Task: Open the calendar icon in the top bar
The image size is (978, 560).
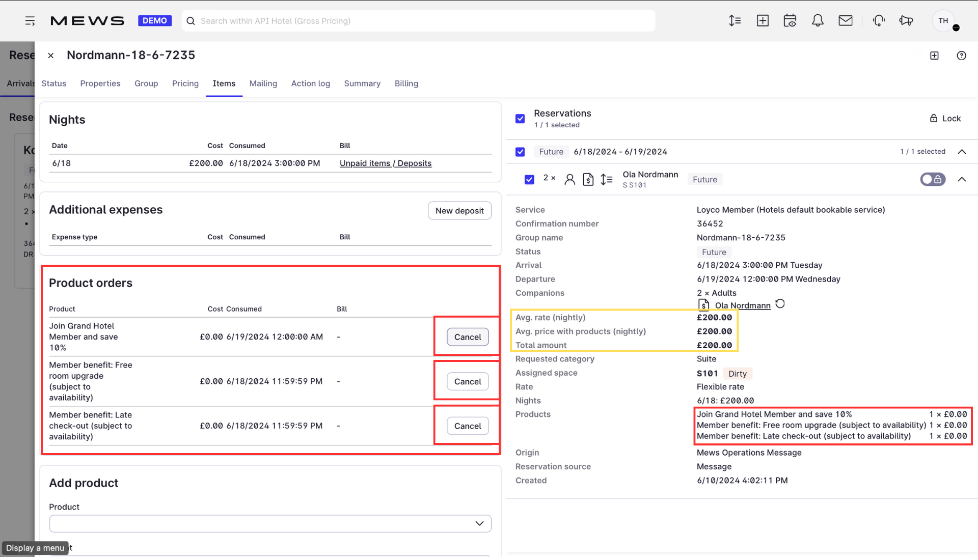Action: click(x=790, y=21)
